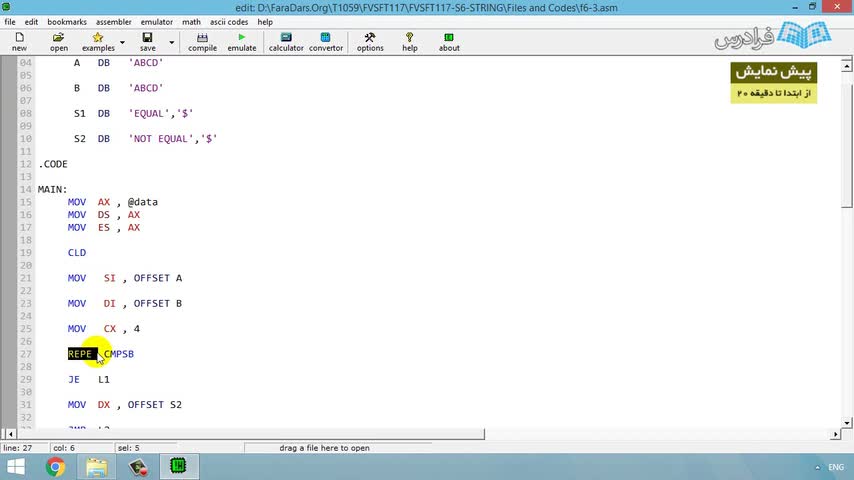The image size is (854, 480).
Task: Click the line: 27 status field
Action: click(23, 448)
